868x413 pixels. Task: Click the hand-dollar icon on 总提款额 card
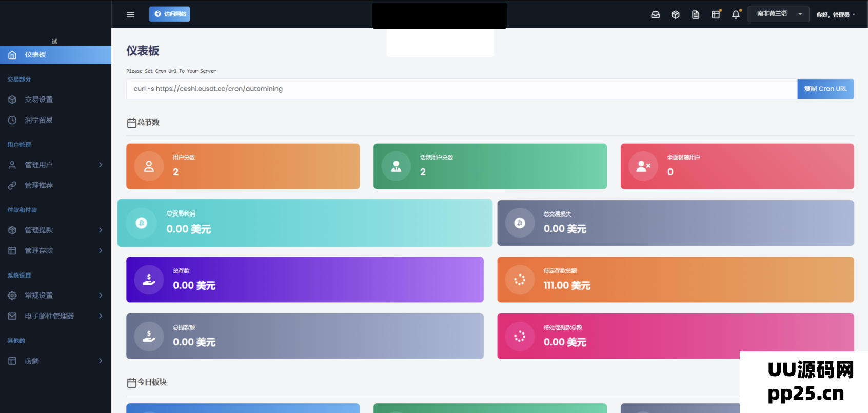[149, 336]
